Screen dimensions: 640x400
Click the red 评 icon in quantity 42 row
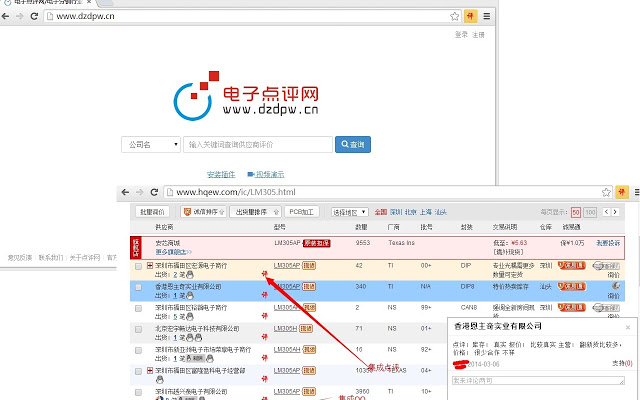click(x=264, y=274)
